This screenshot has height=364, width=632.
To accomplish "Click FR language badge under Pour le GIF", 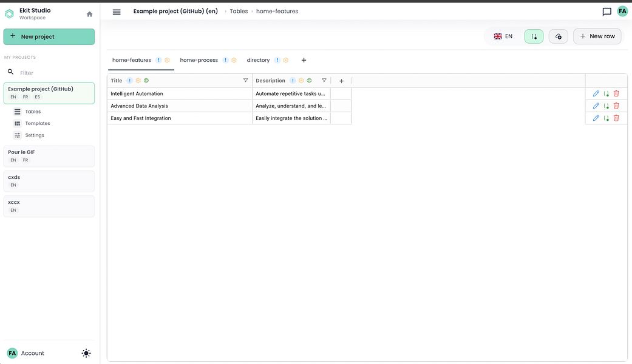I will pos(25,160).
